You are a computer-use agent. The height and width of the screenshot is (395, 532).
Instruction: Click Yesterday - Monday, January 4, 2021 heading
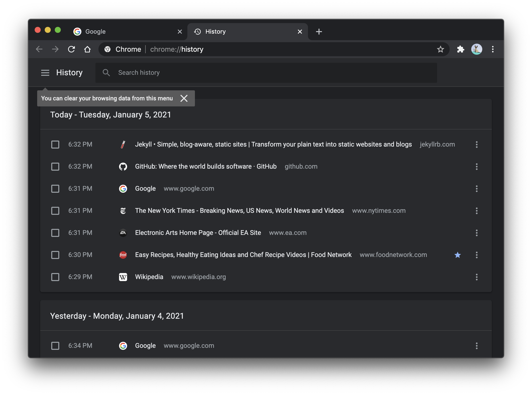coord(117,316)
